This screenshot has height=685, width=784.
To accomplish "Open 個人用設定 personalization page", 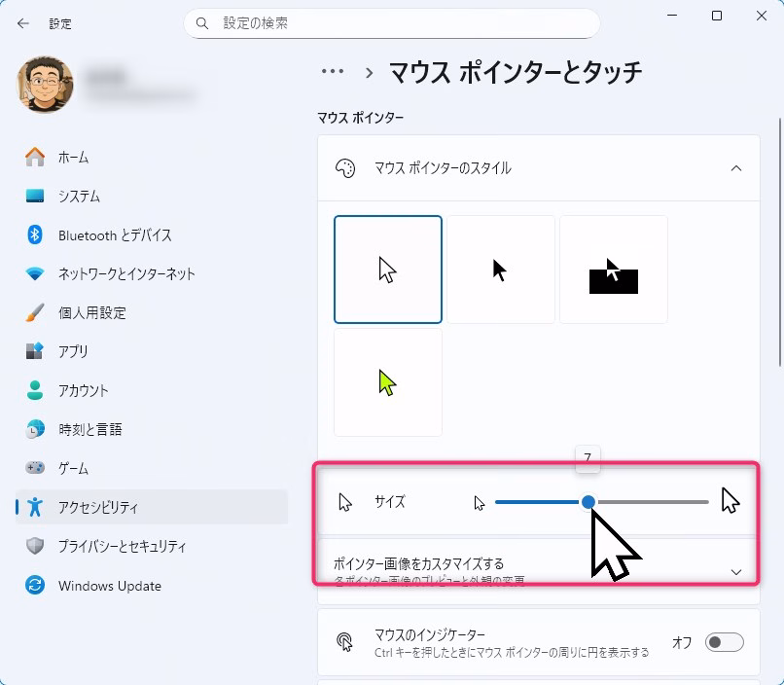I will (91, 313).
